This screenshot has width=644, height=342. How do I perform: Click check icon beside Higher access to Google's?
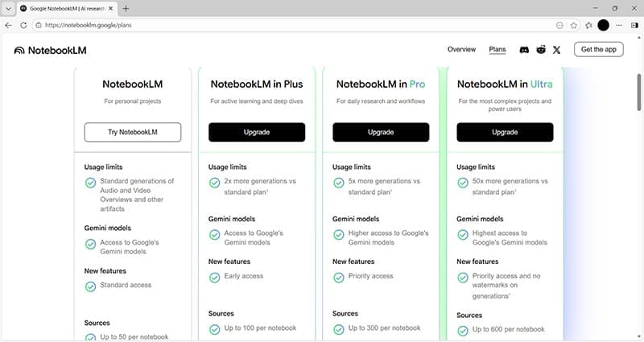click(x=338, y=235)
